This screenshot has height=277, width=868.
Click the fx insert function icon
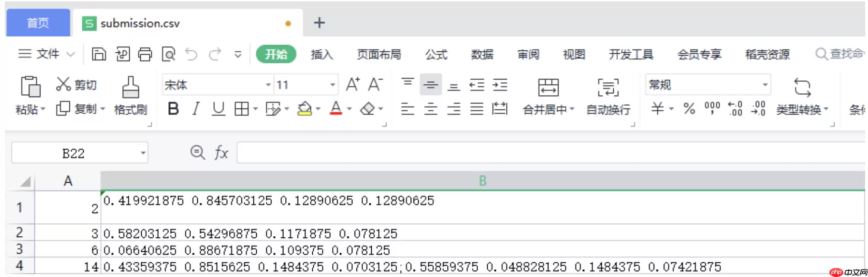221,153
